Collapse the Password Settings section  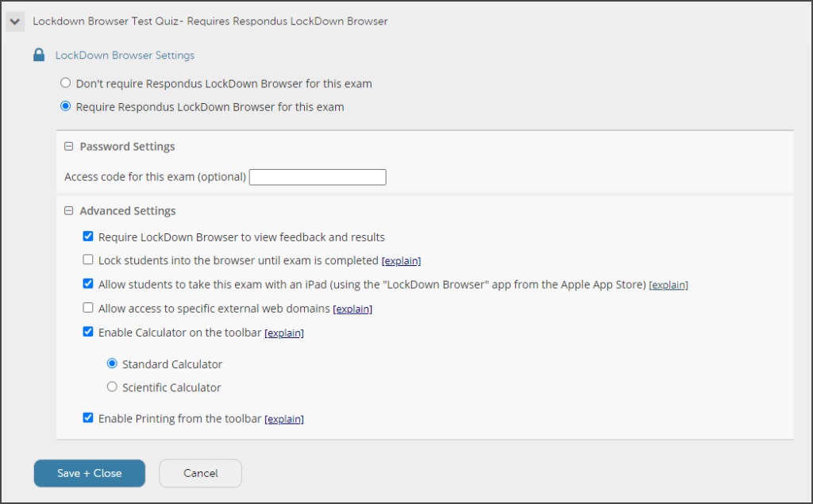point(68,146)
